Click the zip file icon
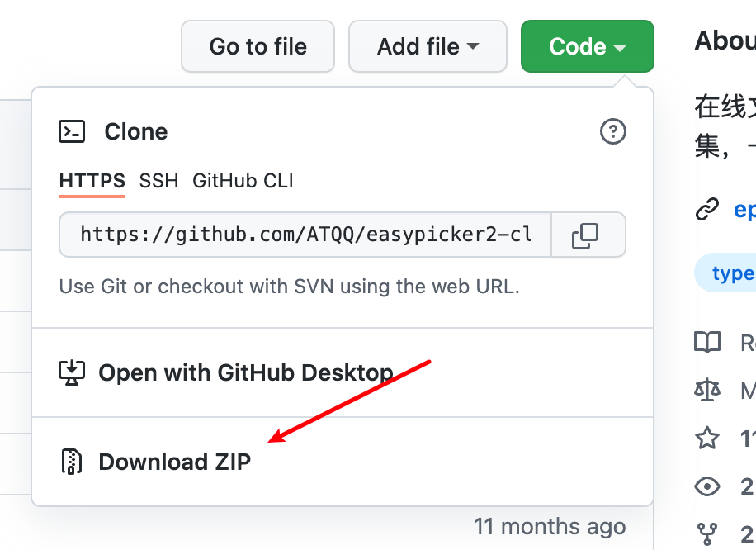The height and width of the screenshot is (550, 756). click(71, 462)
